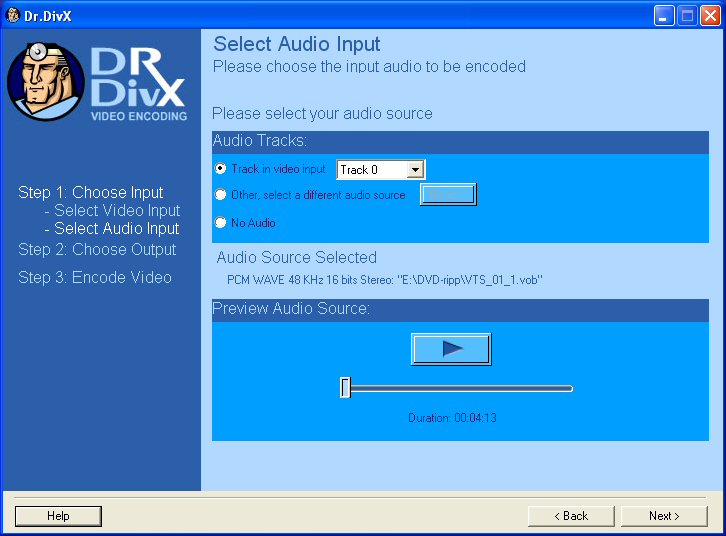Image resolution: width=726 pixels, height=536 pixels.
Task: Go back with the '< Back' button
Action: (x=571, y=516)
